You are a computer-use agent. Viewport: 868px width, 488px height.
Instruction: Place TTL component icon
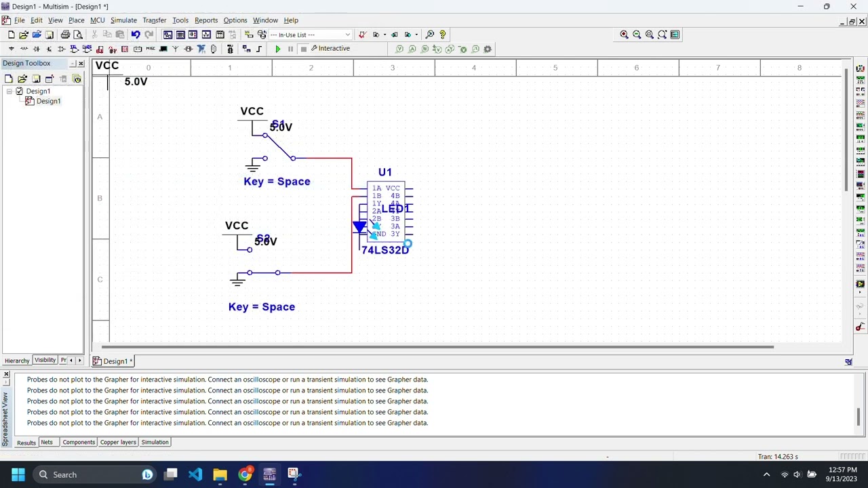[x=75, y=49]
